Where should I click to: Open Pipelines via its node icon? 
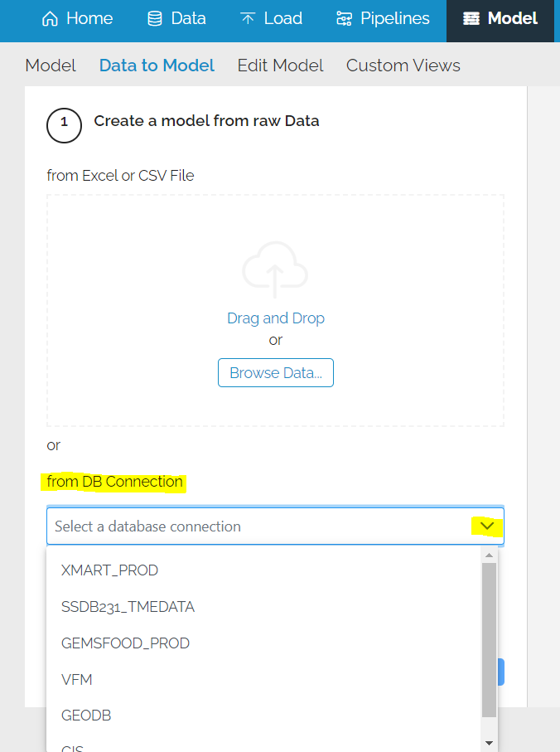[346, 17]
